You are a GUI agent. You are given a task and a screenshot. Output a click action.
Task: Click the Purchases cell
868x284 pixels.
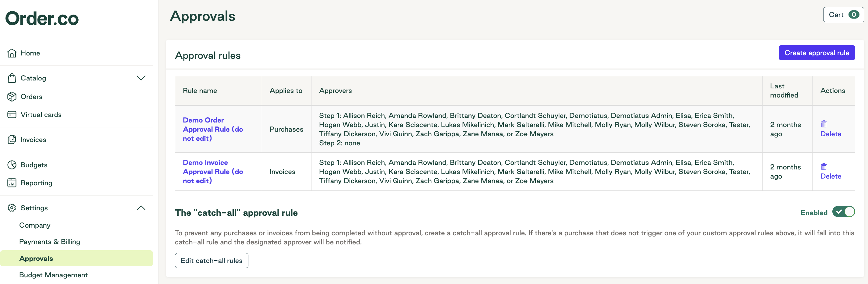(286, 129)
